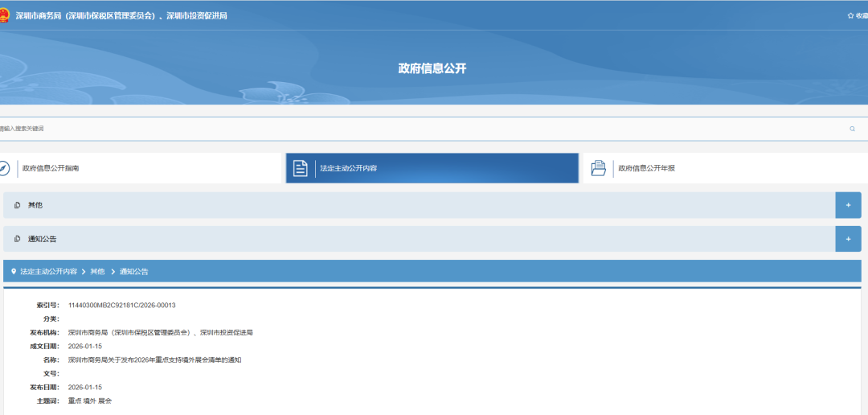Click the 深圳市商务局 site title link
This screenshot has height=415, width=868.
pyautogui.click(x=121, y=15)
